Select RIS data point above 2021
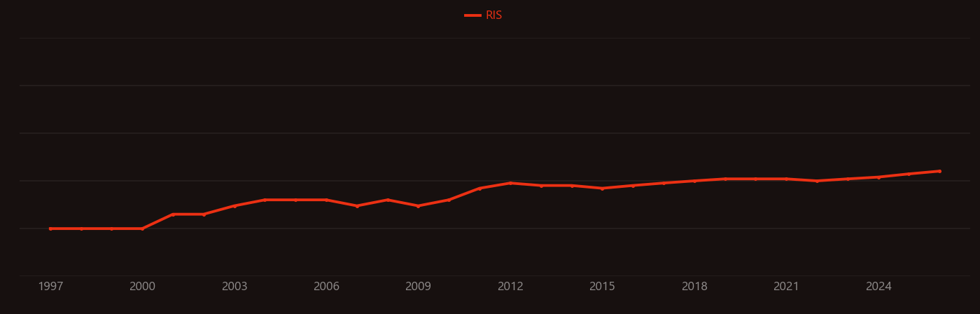Screen dimensions: 980x314 (x=786, y=179)
